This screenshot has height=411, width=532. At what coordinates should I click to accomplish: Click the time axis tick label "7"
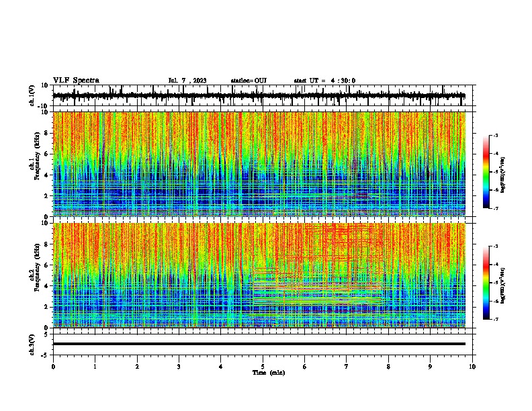click(x=347, y=367)
